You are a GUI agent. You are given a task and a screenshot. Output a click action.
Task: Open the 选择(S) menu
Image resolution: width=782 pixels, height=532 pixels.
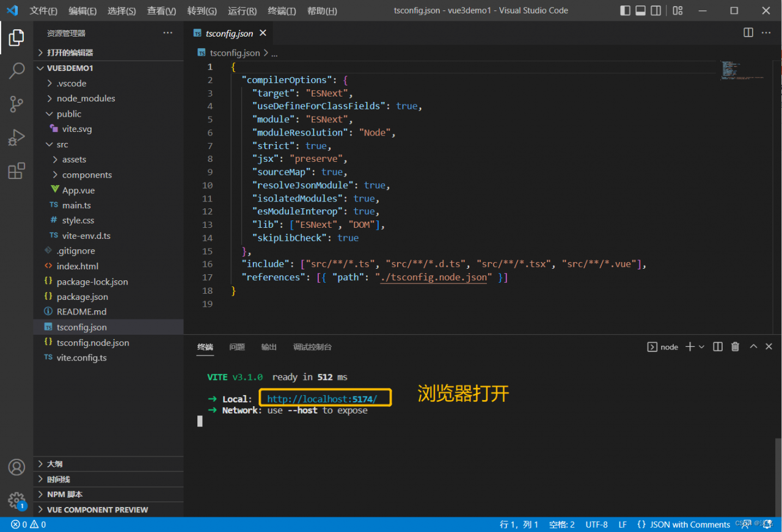click(x=122, y=11)
